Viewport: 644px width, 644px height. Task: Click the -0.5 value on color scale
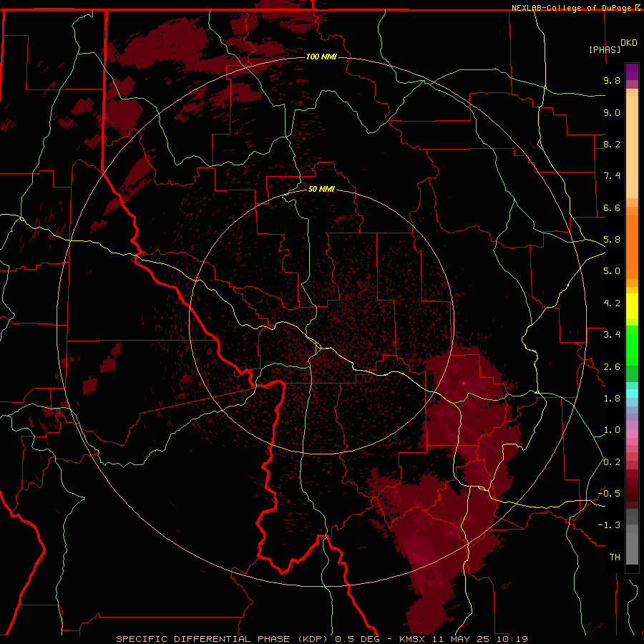pyautogui.click(x=609, y=494)
